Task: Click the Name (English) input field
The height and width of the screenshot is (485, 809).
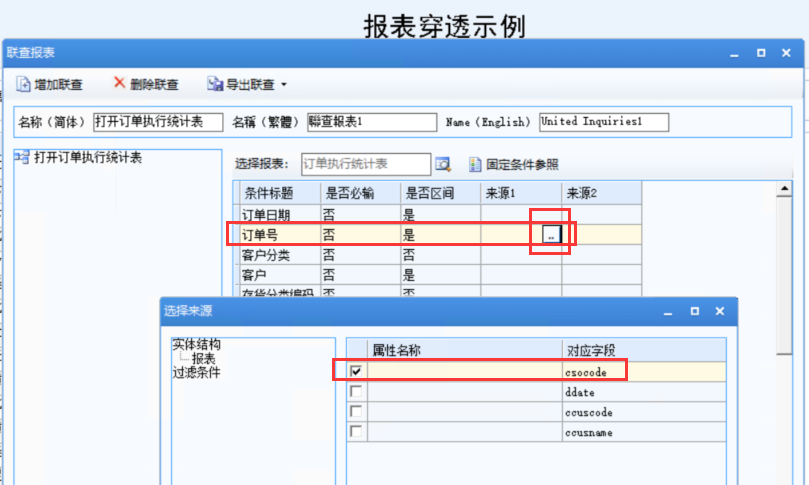Action: click(x=604, y=122)
